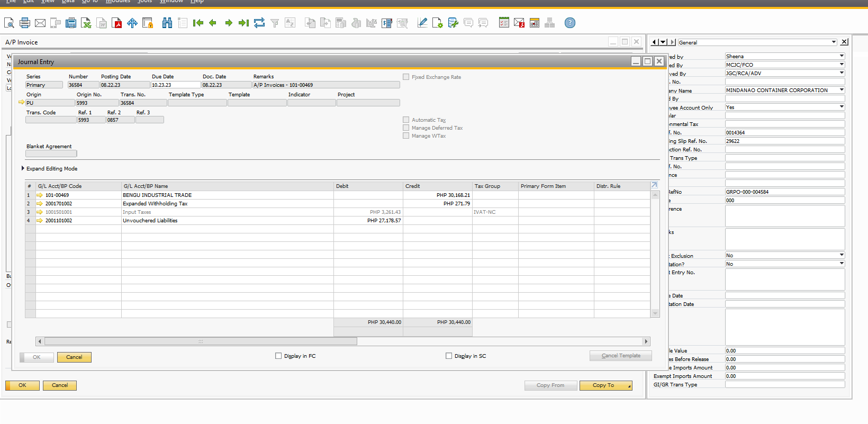The width and height of the screenshot is (868, 424).
Task: Open the Employee Account Only dropdown showing Yes
Action: coord(842,107)
